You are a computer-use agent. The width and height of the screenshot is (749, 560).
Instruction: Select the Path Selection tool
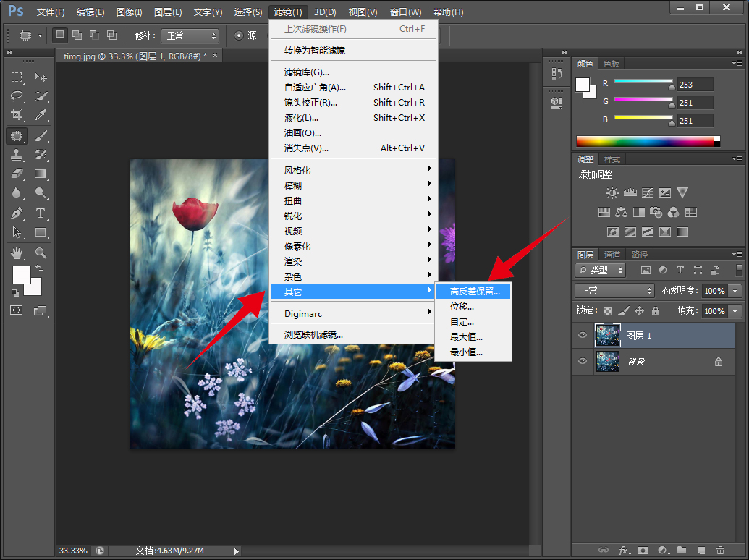[17, 232]
